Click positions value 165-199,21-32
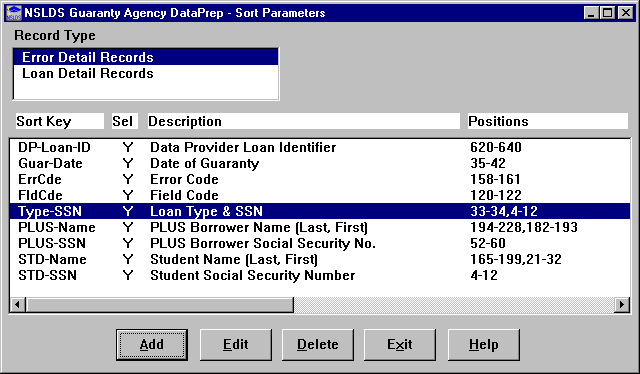 [x=516, y=259]
